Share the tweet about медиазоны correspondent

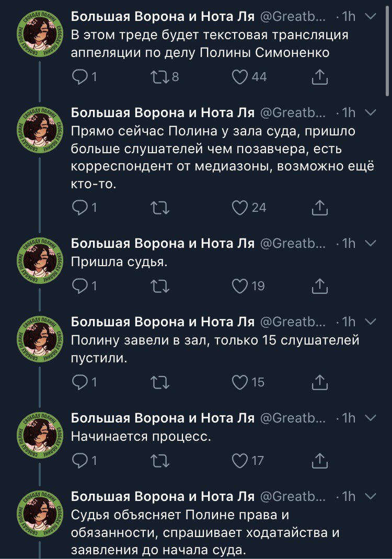click(x=319, y=208)
